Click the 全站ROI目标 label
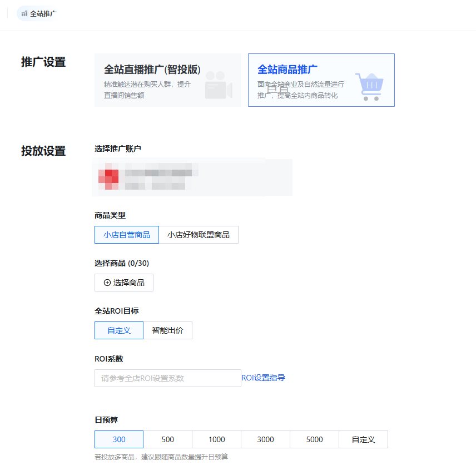The width and height of the screenshot is (476, 475). [117, 311]
